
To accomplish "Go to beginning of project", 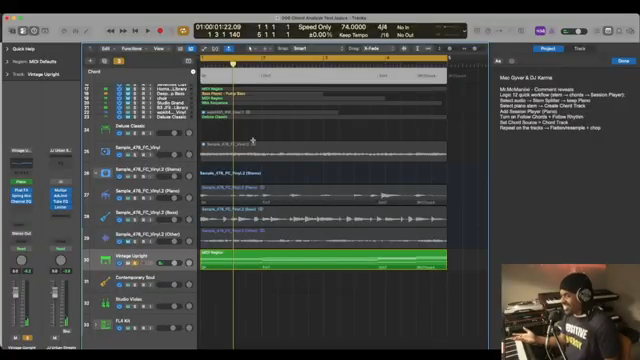I will point(136,31).
